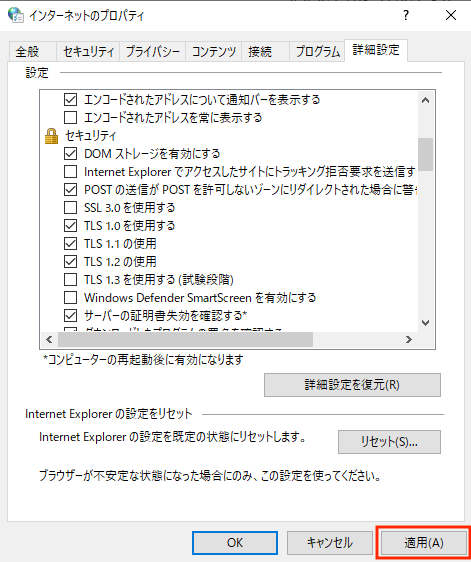Enable the SSL 3.0 を使用する checkbox
Screen dimensions: 471x562
coord(70,208)
